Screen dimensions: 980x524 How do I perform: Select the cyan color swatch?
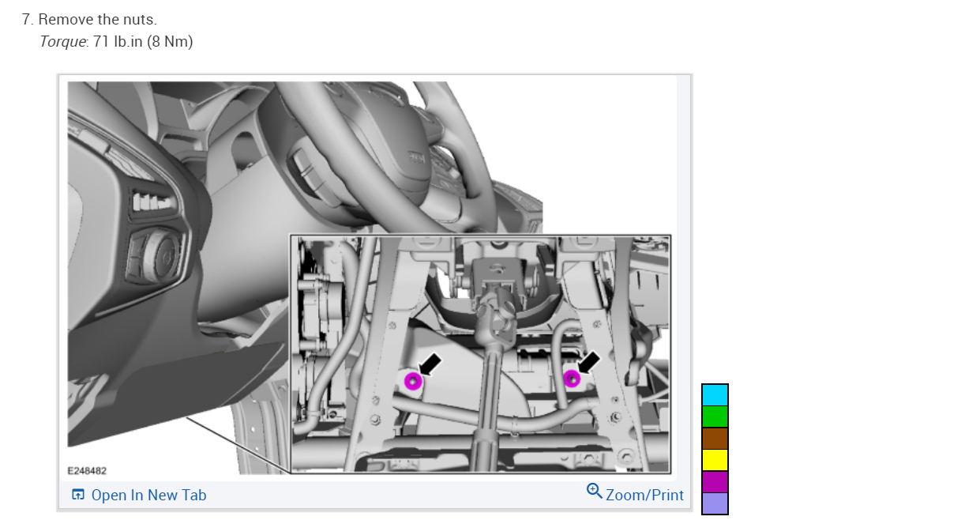tap(715, 395)
